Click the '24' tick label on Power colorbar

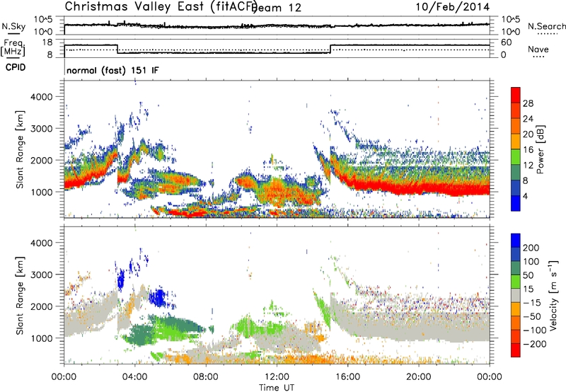(528, 119)
